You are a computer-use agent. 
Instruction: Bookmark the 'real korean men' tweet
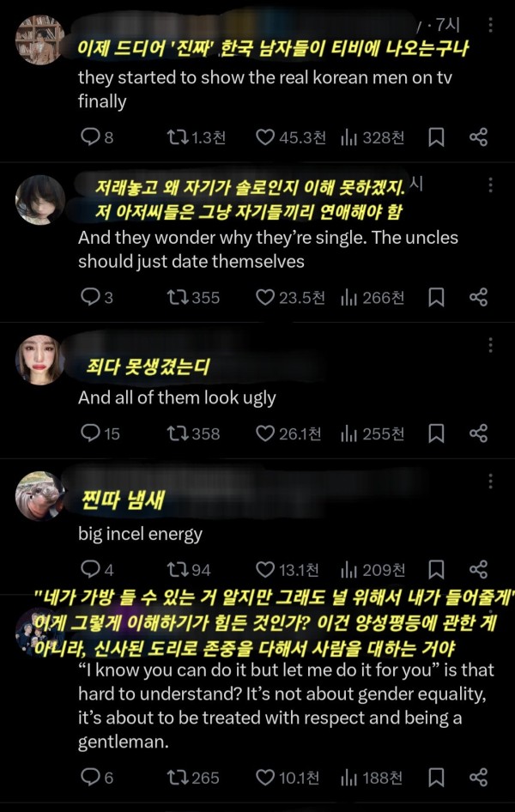pos(437,137)
